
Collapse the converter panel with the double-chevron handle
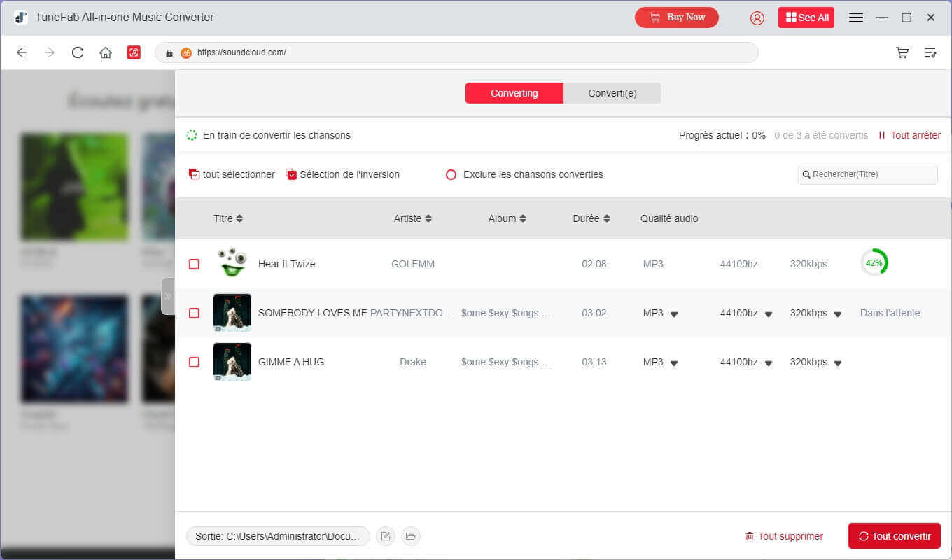click(168, 296)
